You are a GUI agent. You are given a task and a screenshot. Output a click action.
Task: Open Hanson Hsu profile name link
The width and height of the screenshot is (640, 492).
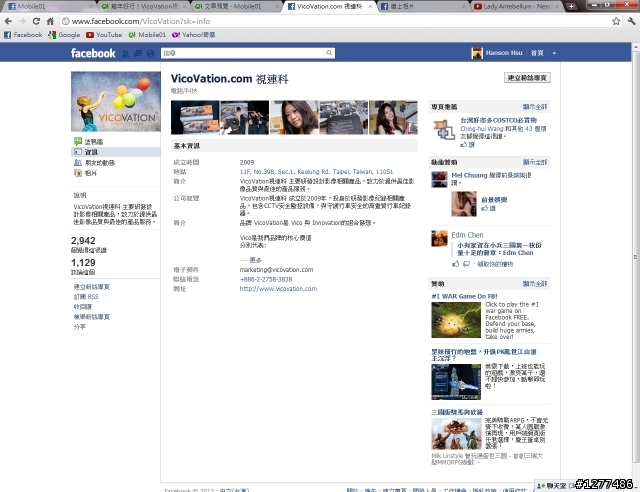click(x=504, y=53)
